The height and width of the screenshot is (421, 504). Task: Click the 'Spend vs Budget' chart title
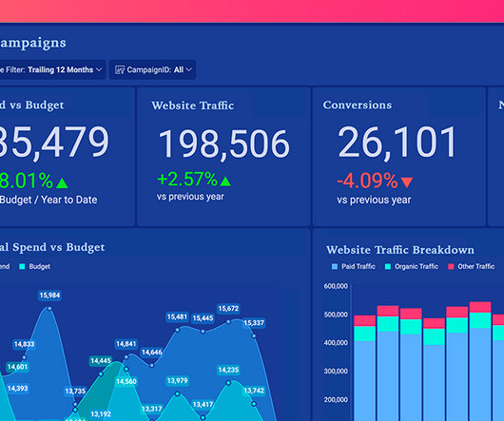[52, 247]
